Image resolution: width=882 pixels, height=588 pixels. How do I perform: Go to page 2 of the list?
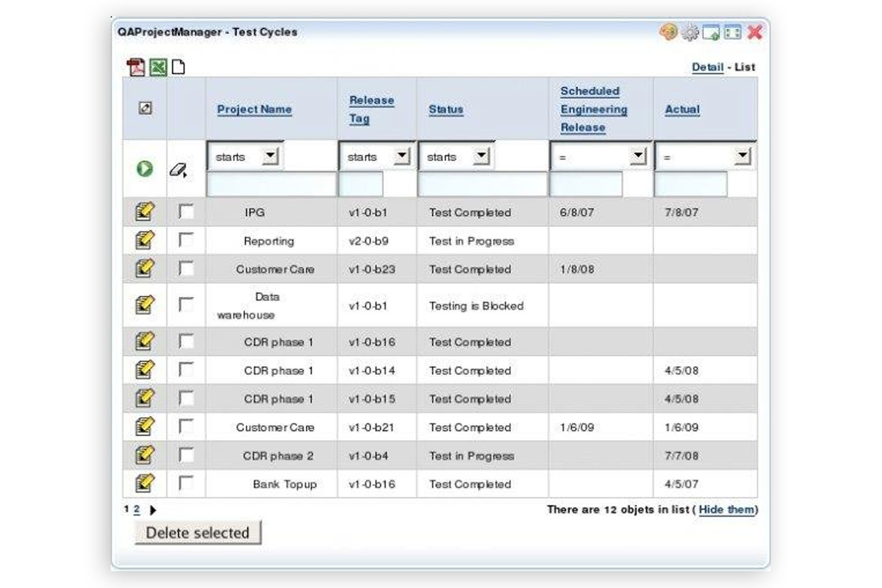tap(136, 509)
